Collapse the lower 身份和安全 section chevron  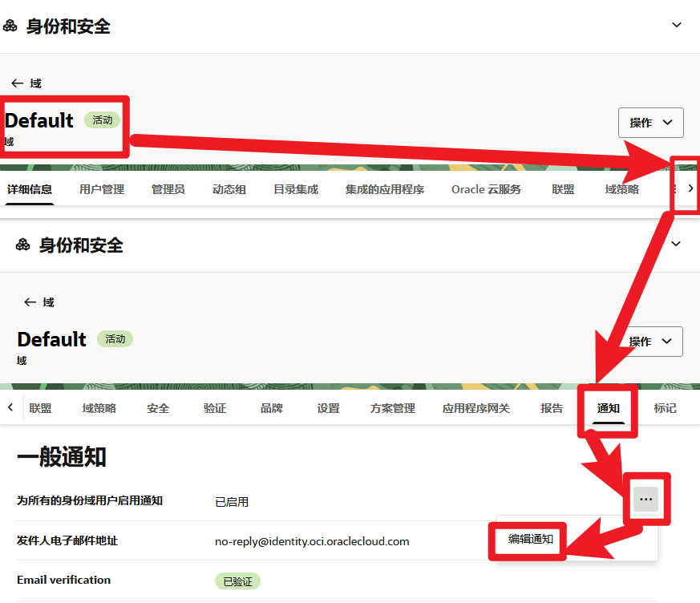[676, 244]
